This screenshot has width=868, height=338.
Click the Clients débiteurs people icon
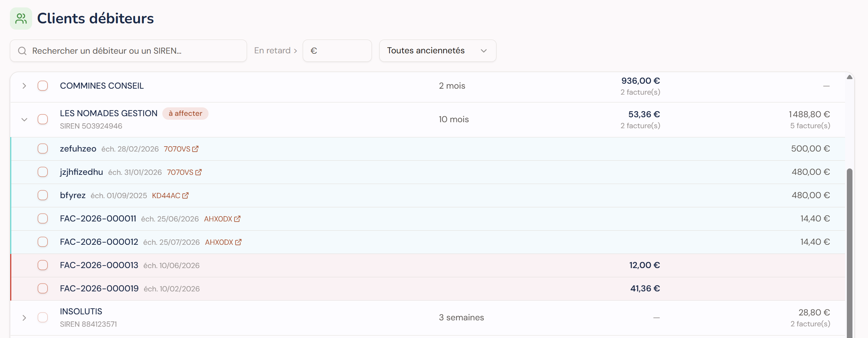pyautogui.click(x=21, y=18)
